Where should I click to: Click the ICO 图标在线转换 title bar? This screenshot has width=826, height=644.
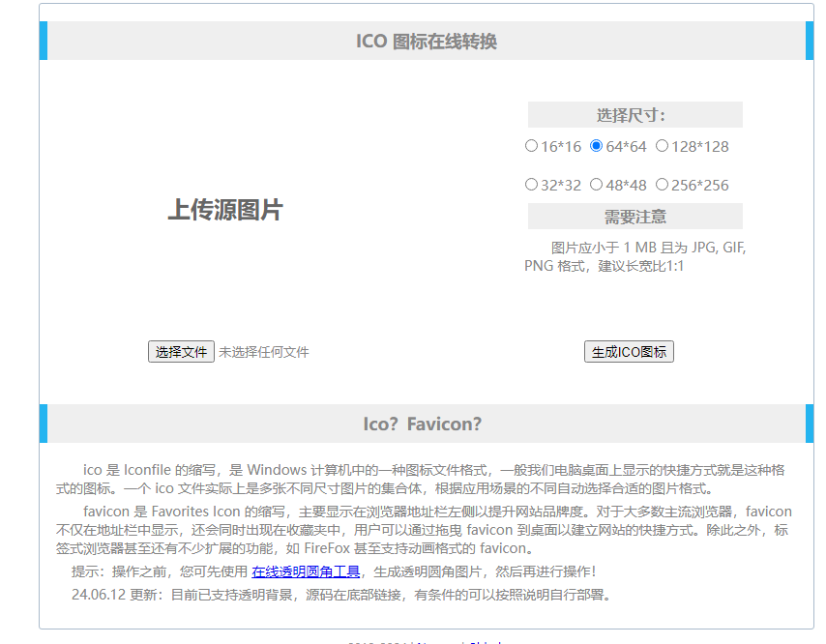click(426, 41)
